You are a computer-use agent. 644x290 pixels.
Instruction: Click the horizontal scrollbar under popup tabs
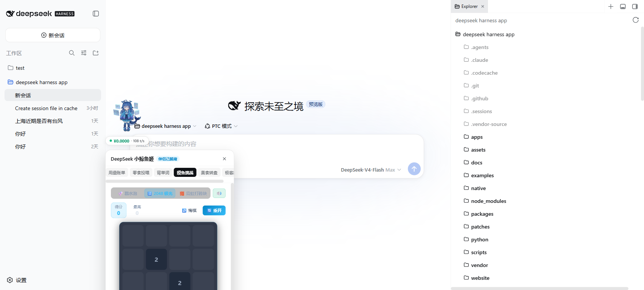164,181
